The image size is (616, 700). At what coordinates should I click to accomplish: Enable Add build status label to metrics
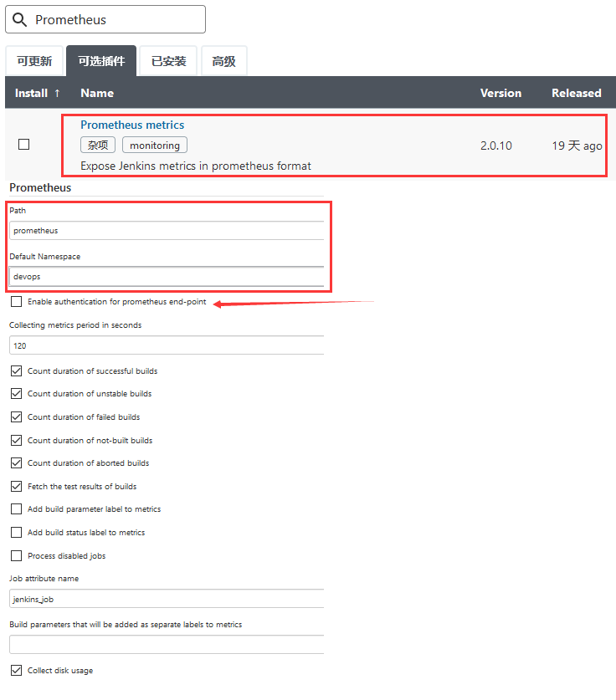click(x=17, y=532)
